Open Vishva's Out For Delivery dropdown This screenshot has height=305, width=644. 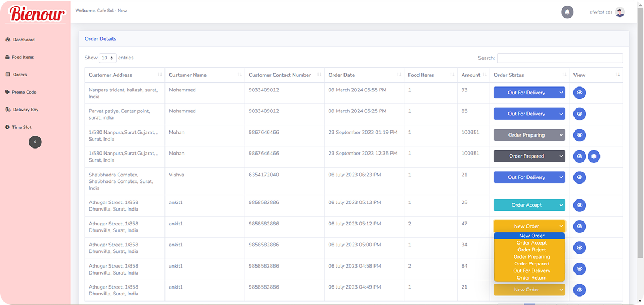529,177
